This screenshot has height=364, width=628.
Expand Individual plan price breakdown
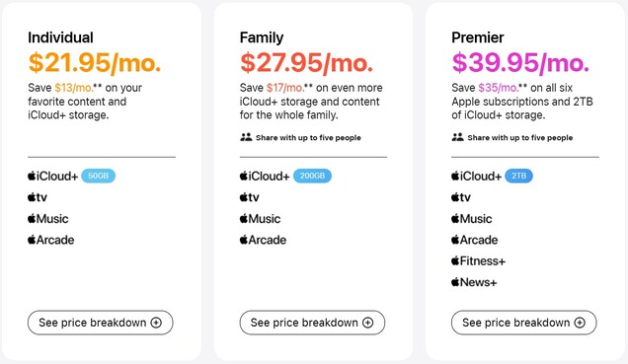(100, 323)
